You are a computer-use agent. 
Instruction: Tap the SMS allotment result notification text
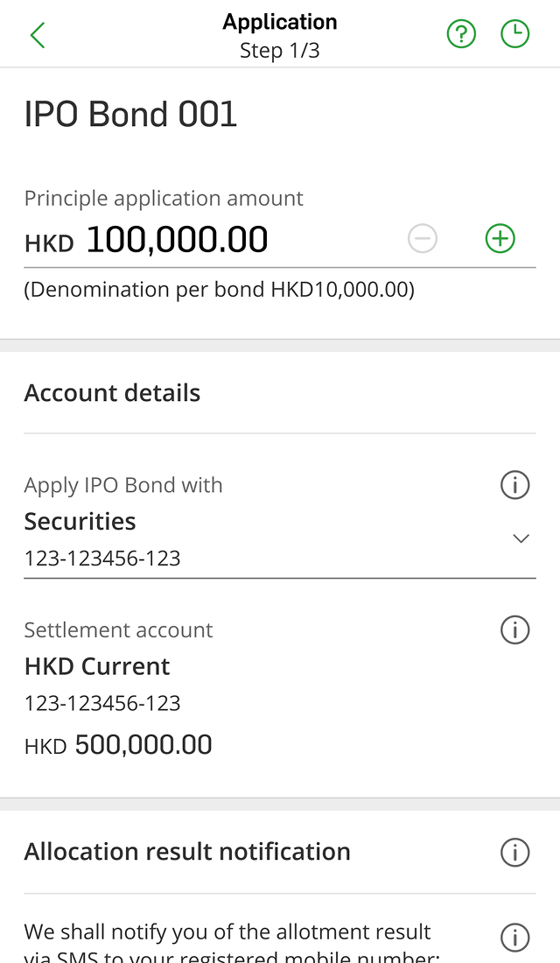click(x=227, y=943)
